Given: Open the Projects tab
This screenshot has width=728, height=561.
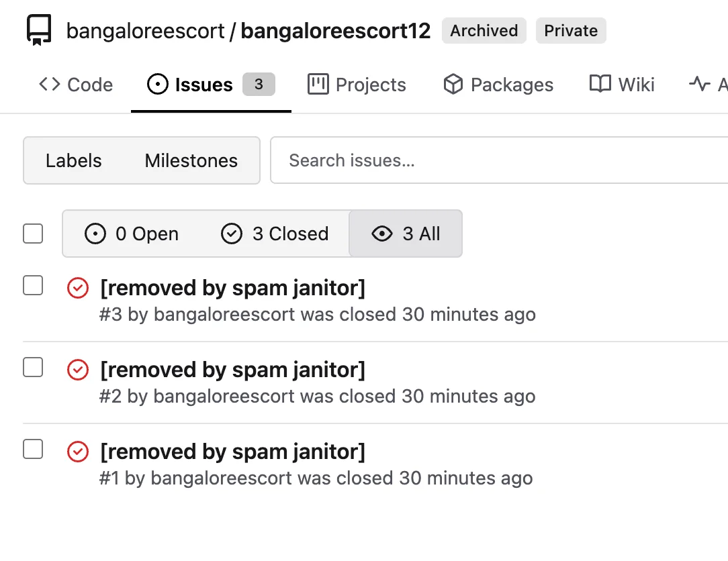Looking at the screenshot, I should [x=357, y=85].
